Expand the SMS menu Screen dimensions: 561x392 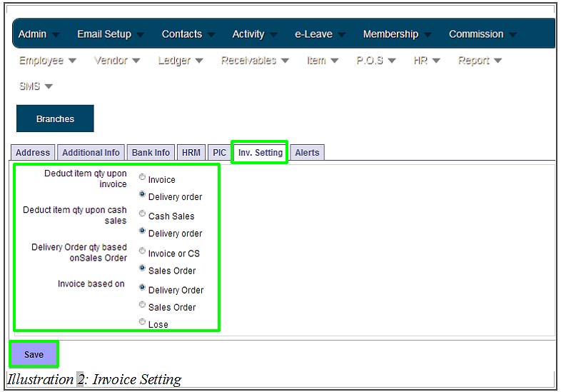point(36,86)
